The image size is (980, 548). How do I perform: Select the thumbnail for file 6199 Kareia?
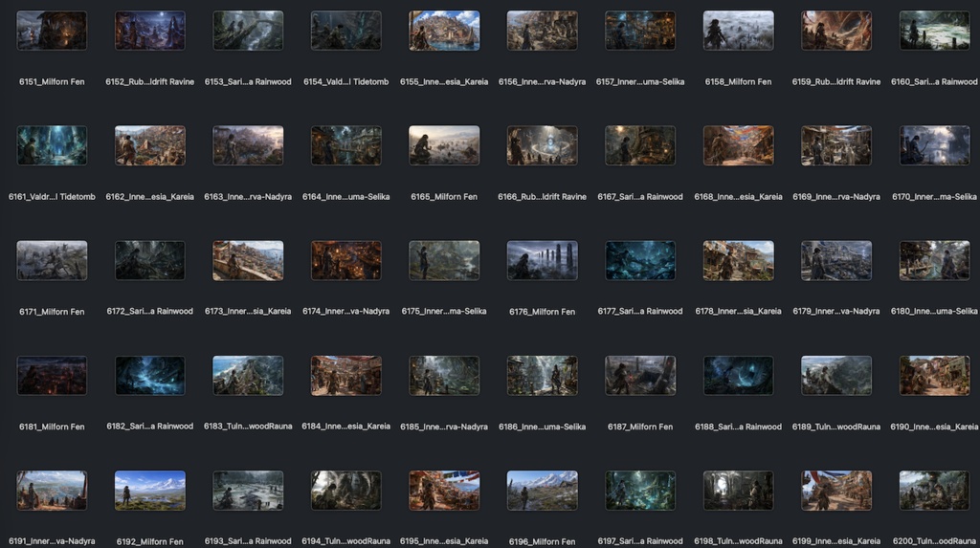(x=836, y=490)
